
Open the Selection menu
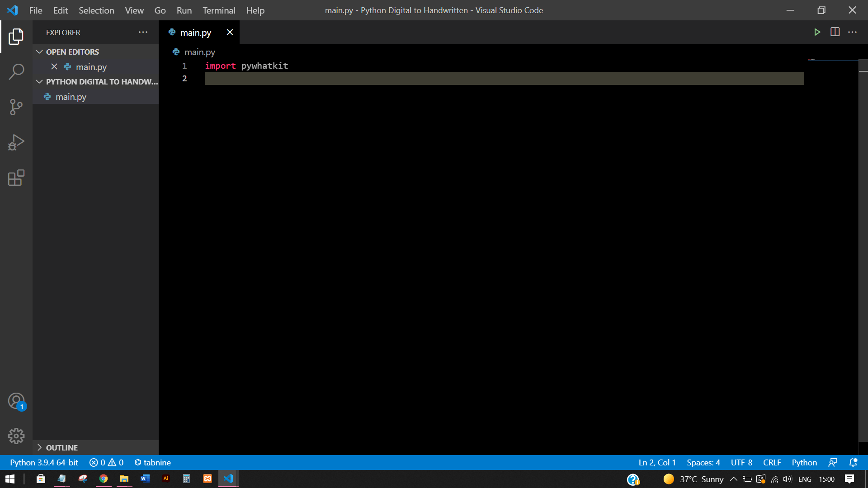click(x=96, y=10)
